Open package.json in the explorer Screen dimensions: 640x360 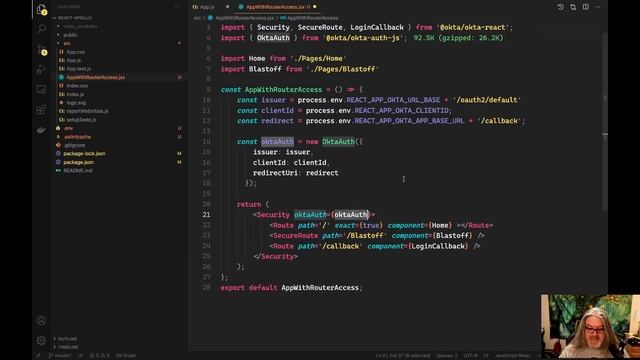tap(78, 162)
